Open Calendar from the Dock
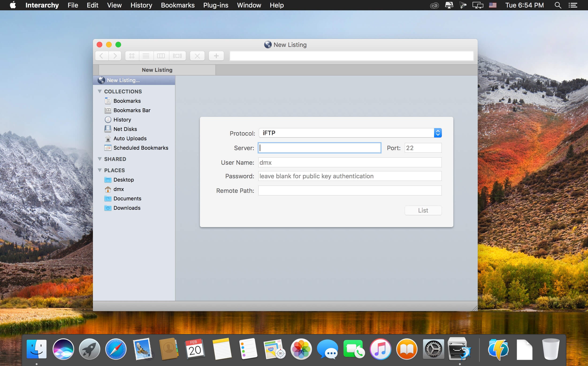Screen dimensions: 588x366 pyautogui.click(x=195, y=349)
